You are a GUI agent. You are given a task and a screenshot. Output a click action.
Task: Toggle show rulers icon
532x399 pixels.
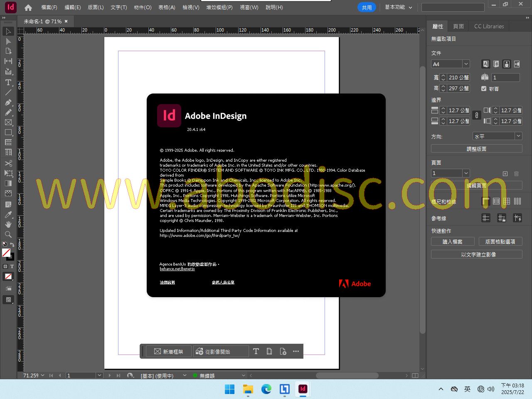pyautogui.click(x=486, y=201)
